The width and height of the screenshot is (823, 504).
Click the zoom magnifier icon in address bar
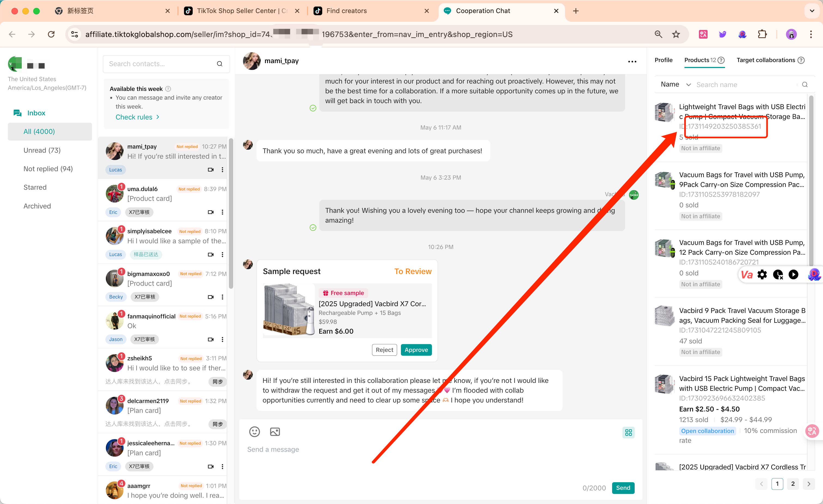coord(658,34)
